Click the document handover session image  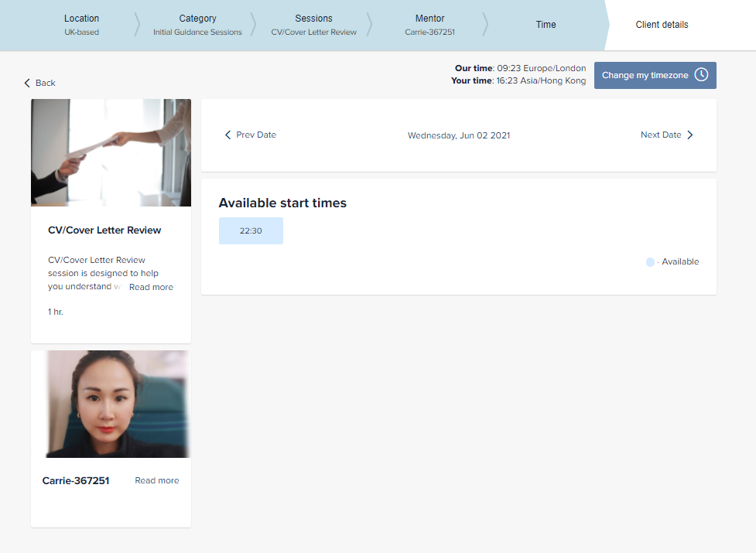[111, 152]
